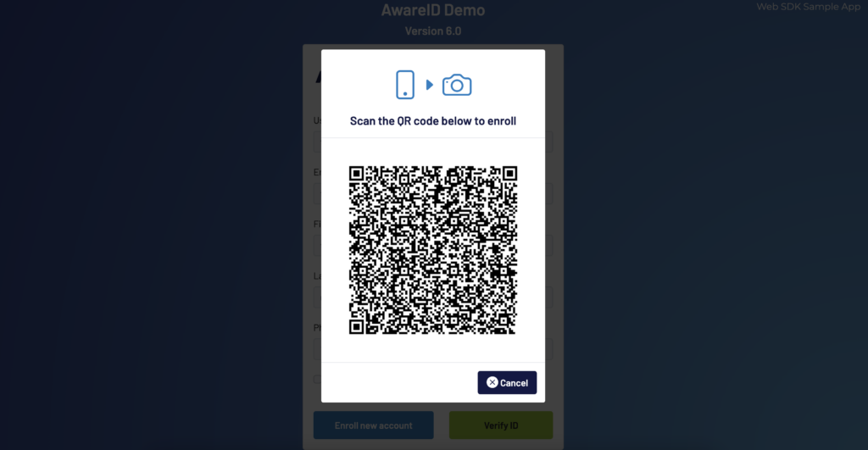
Task: Click the QR code's bottom-left finder square
Action: point(357,326)
